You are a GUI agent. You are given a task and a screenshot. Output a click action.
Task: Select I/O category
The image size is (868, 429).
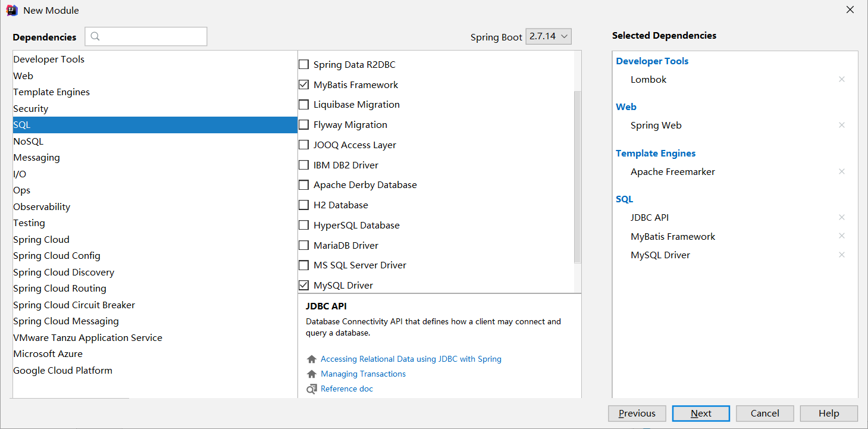click(155, 174)
